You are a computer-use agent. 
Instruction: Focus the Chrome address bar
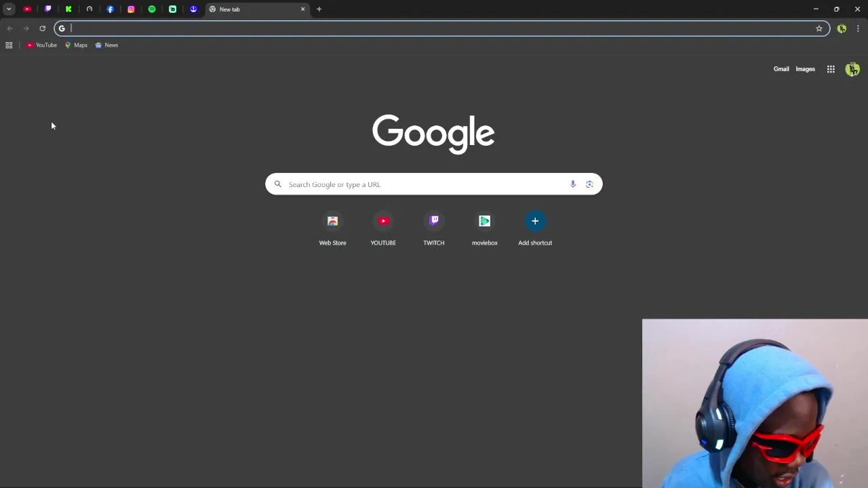click(441, 28)
